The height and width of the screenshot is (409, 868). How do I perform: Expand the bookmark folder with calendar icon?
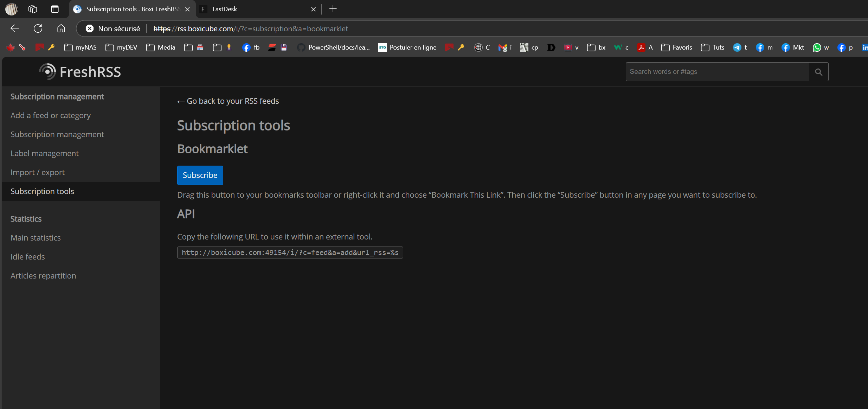point(194,47)
